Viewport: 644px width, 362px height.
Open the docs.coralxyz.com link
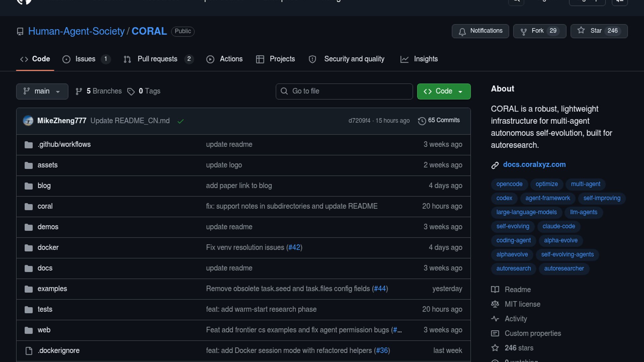tap(534, 165)
